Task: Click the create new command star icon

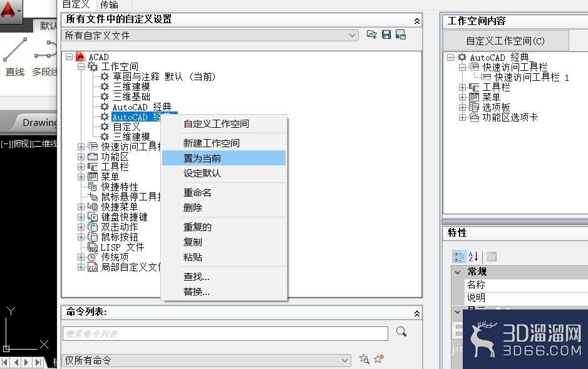Action: (x=379, y=359)
